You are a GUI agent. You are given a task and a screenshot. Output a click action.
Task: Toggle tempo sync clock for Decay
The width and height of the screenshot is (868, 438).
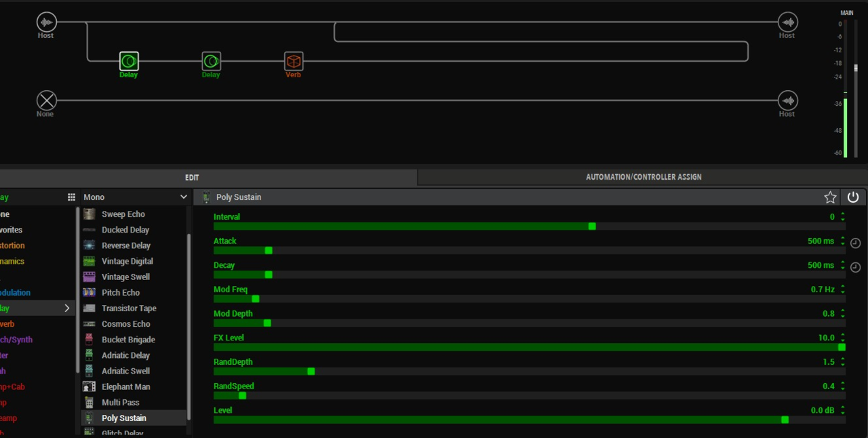pos(855,268)
